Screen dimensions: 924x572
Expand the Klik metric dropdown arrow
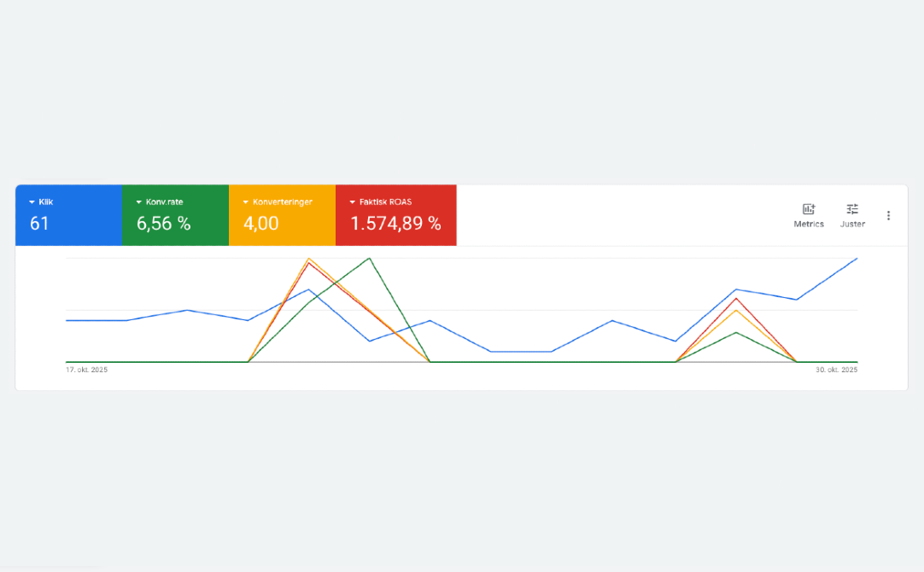pyautogui.click(x=32, y=202)
